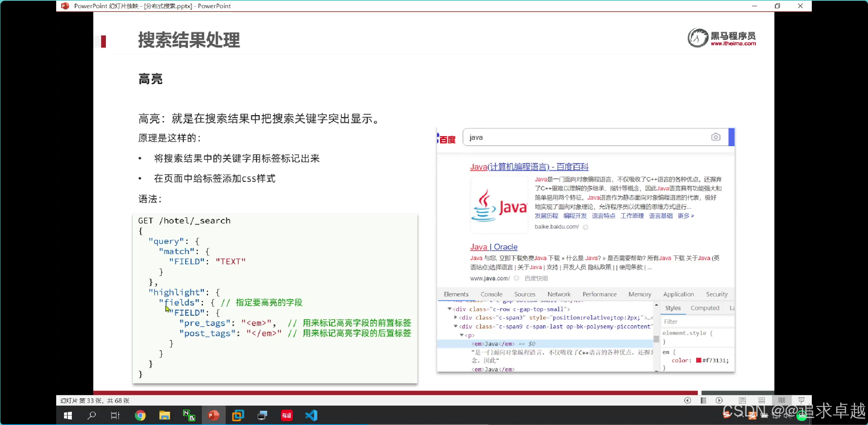
Task: Click the red #f73131 color swatch
Action: (x=698, y=360)
